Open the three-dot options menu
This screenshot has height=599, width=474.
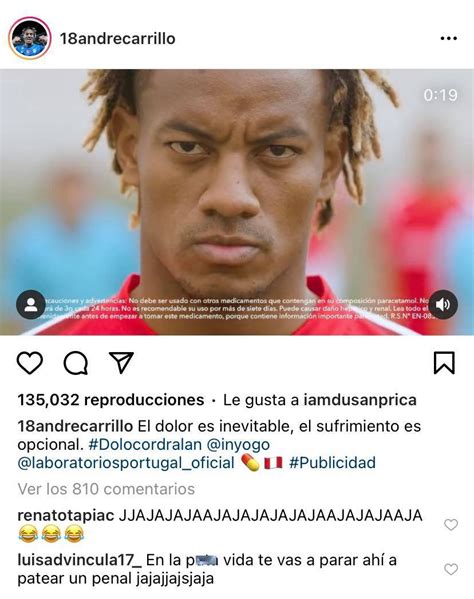point(449,38)
